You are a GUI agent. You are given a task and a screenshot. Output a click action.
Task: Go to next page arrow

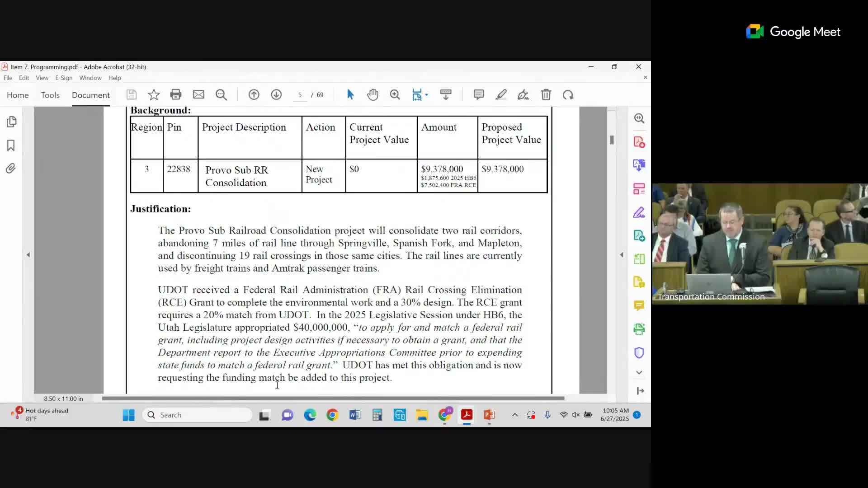click(x=276, y=94)
